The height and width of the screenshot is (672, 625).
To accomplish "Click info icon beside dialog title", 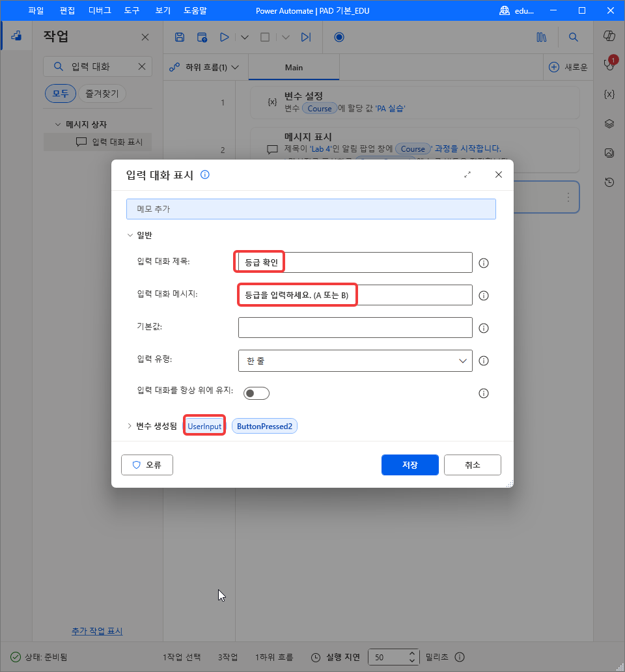I will click(x=205, y=175).
